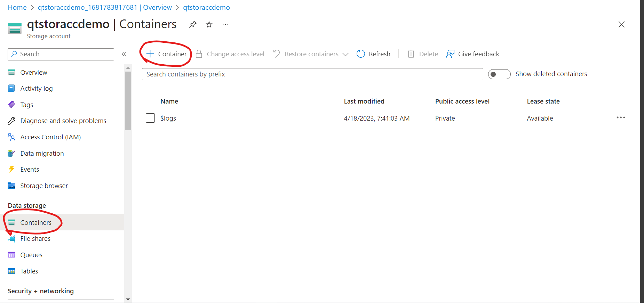This screenshot has width=644, height=303.
Task: Select Containers in Data storage
Action: point(36,223)
